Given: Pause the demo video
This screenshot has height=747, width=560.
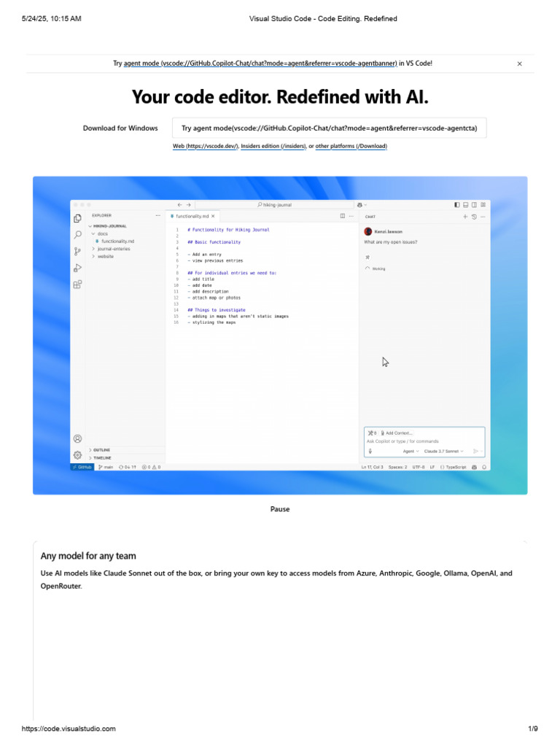Looking at the screenshot, I should (x=280, y=509).
